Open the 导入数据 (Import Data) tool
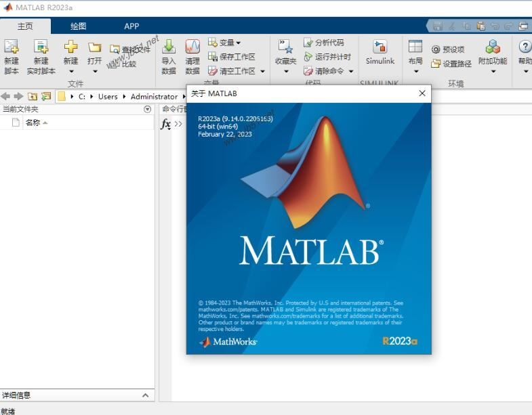Viewport: 532px width, 415px height. (x=169, y=47)
